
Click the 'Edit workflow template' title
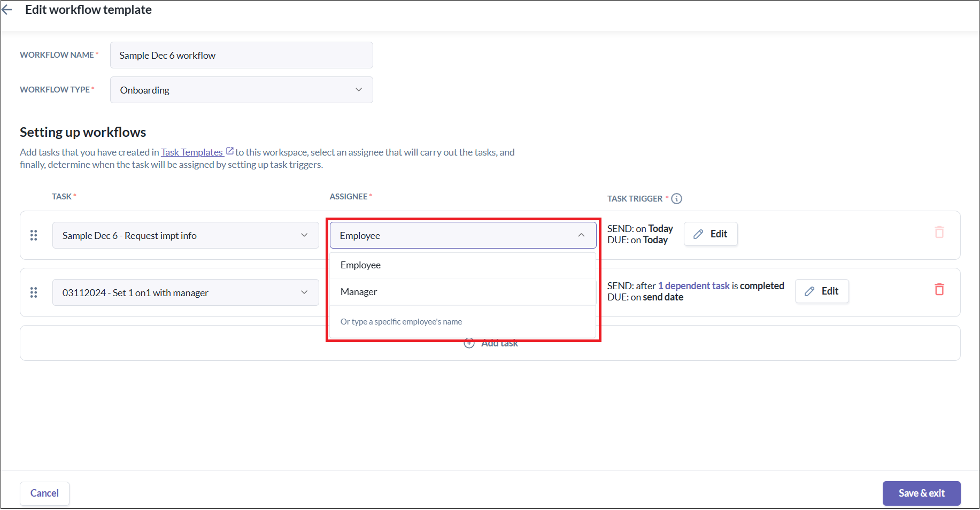click(x=88, y=10)
